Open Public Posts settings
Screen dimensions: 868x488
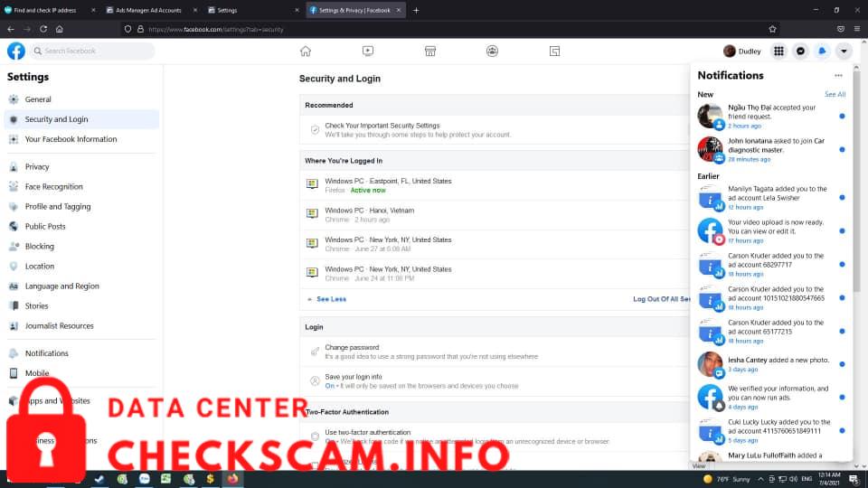81,226
